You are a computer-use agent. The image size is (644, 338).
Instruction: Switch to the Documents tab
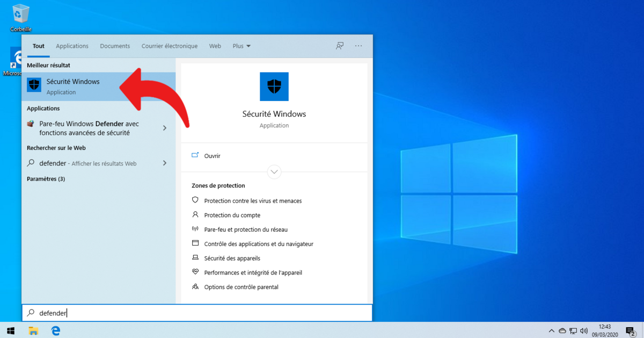115,46
